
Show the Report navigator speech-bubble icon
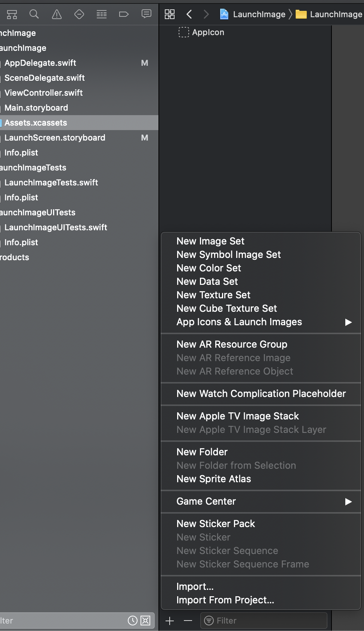click(146, 14)
